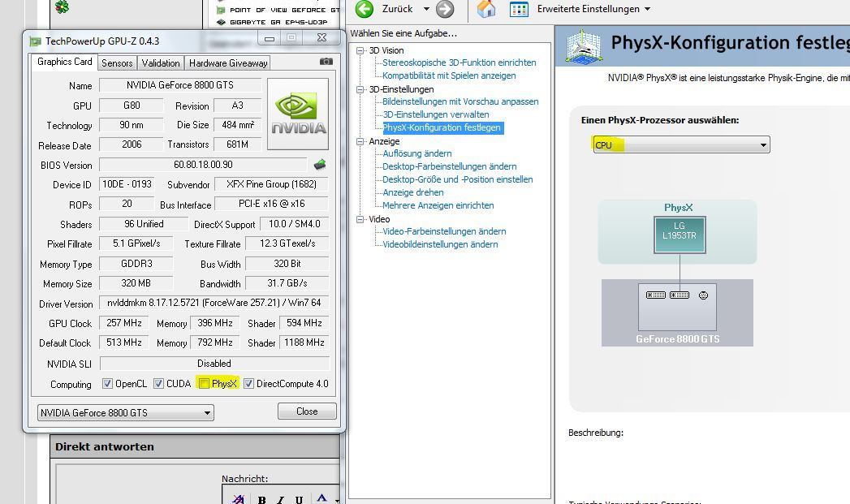Click the green Zurück back arrow
The width and height of the screenshot is (850, 504).
365,9
